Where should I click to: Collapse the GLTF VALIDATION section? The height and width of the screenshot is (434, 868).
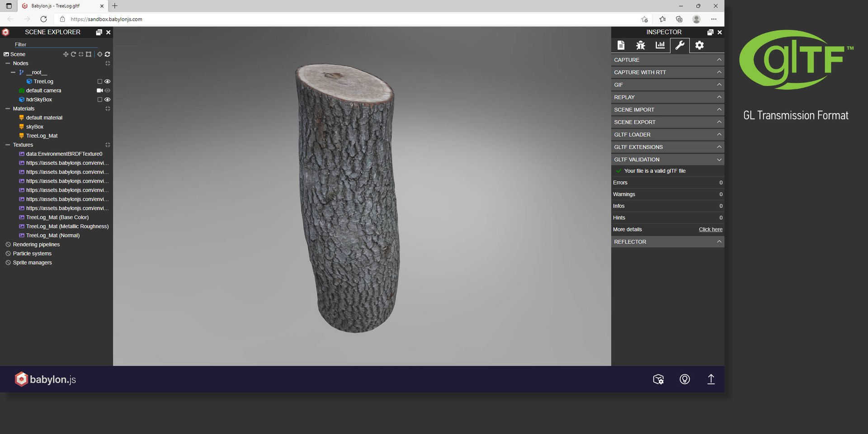tap(668, 160)
